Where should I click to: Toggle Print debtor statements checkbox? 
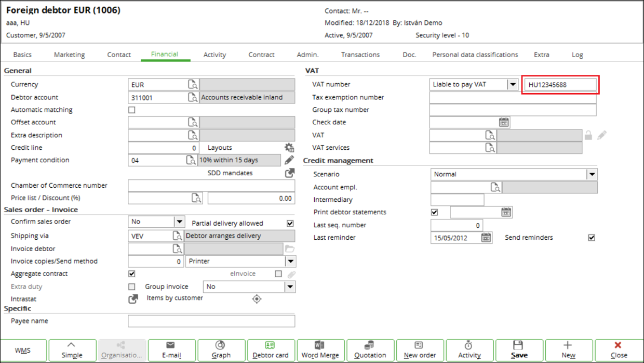(435, 212)
